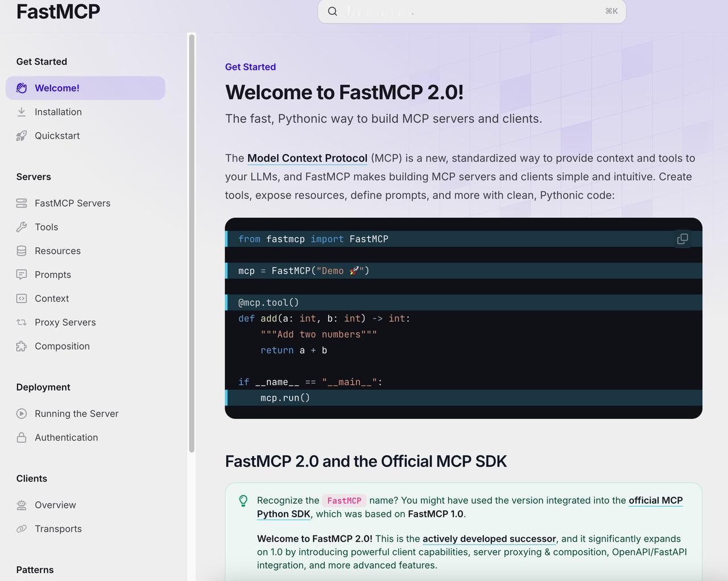Click the code line '@mcp.tool()'
The image size is (728, 581).
268,302
